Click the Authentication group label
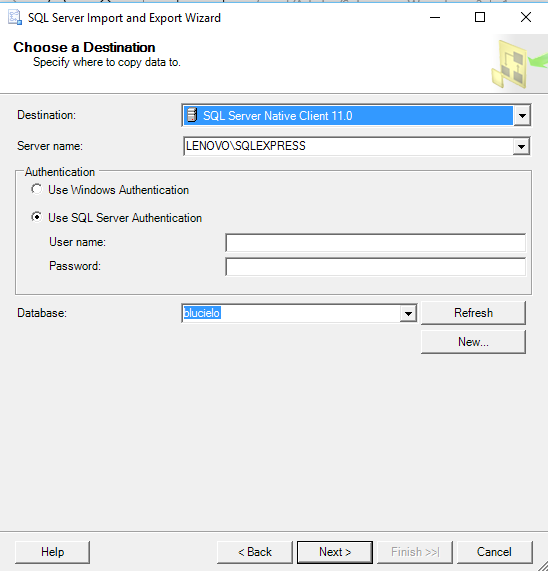Viewport: 548px width, 571px height. pyautogui.click(x=60, y=172)
